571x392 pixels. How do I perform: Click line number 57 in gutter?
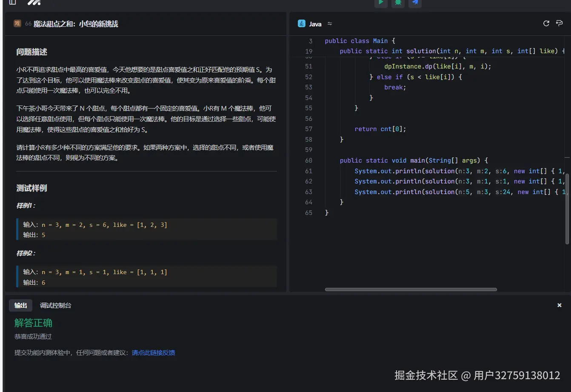coord(308,129)
